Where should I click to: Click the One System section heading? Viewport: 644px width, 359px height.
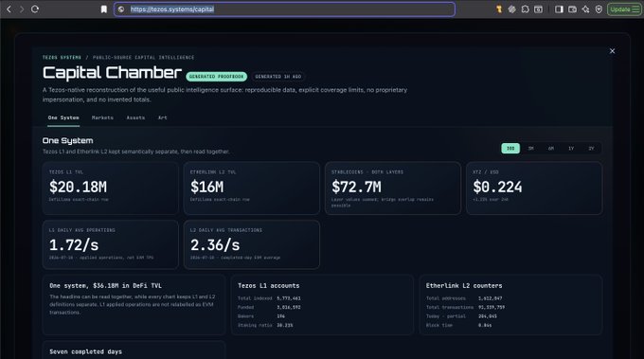(x=68, y=140)
